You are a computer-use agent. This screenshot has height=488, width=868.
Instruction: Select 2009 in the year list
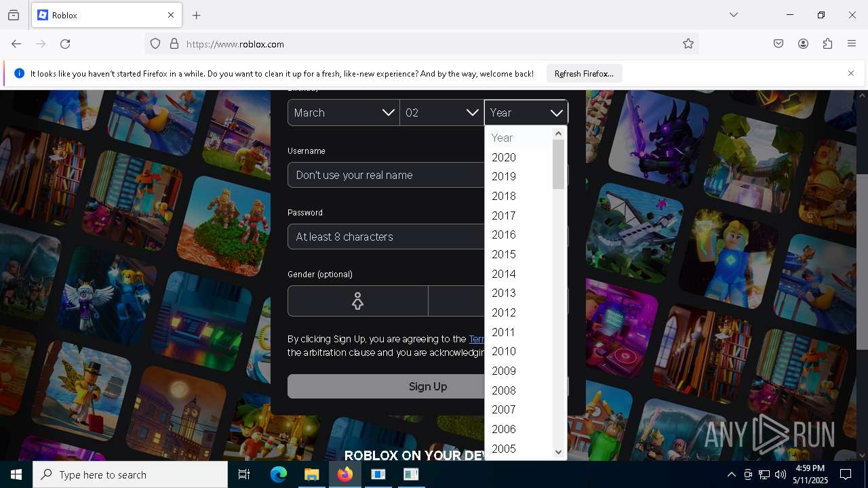[x=519, y=371]
